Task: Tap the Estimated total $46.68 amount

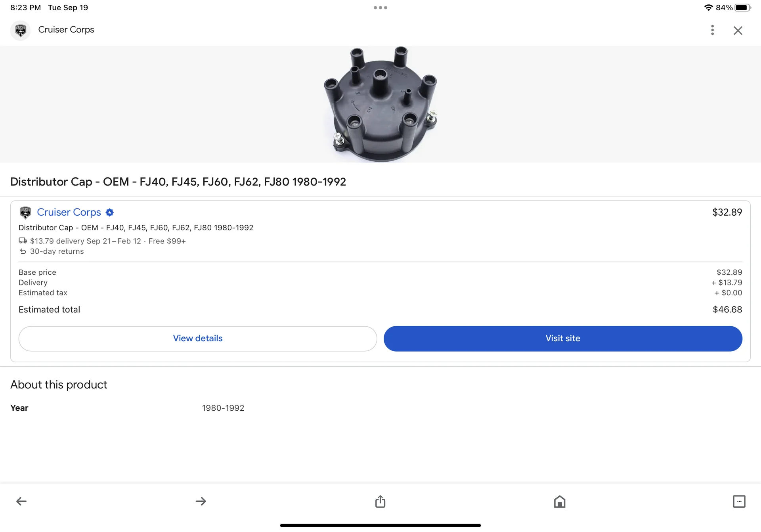Action: 727,310
